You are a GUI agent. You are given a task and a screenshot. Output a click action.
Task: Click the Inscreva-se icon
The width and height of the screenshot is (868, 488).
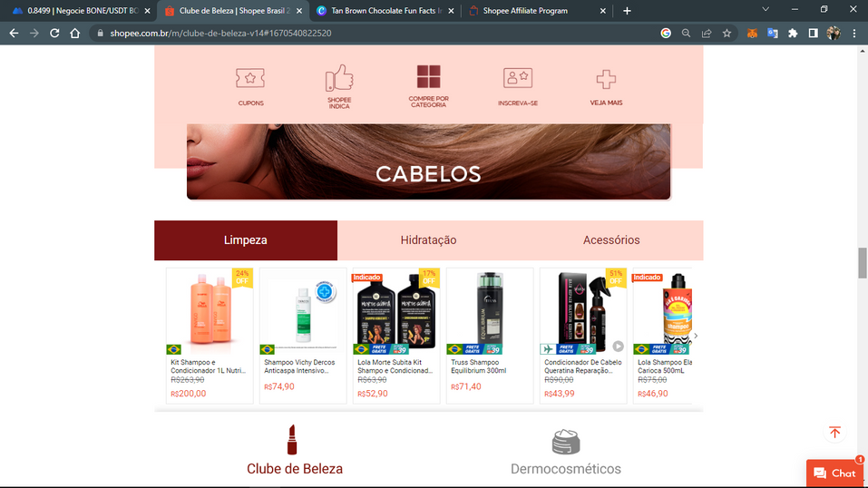tap(517, 78)
